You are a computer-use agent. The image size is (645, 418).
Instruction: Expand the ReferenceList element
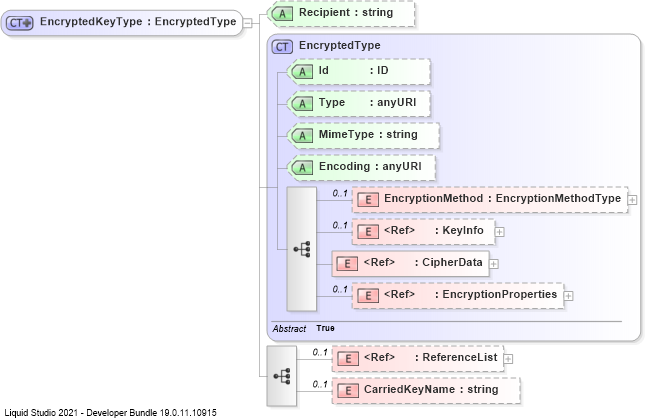(x=508, y=359)
